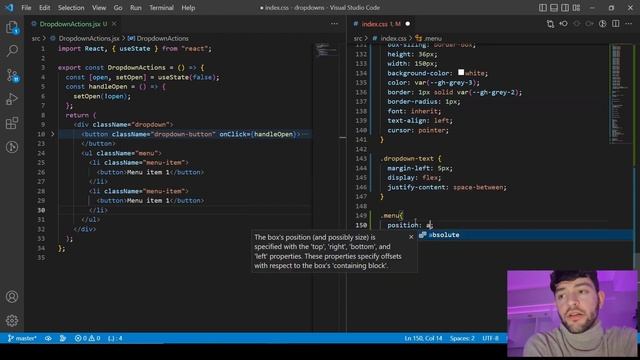The image size is (640, 360).
Task: Click the right editor minimap
Action: pyautogui.click(x=620, y=94)
